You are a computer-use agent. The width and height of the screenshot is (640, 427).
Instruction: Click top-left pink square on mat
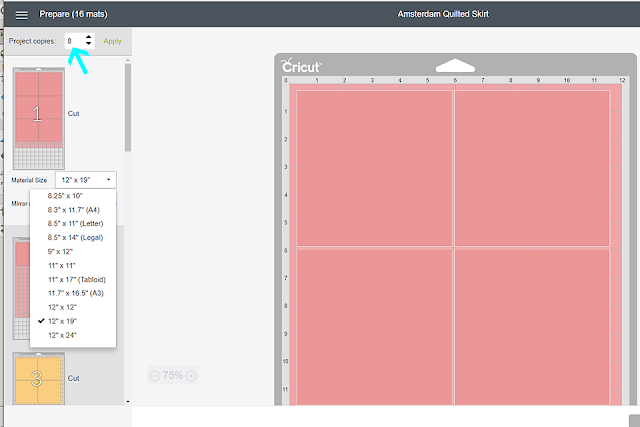click(374, 169)
